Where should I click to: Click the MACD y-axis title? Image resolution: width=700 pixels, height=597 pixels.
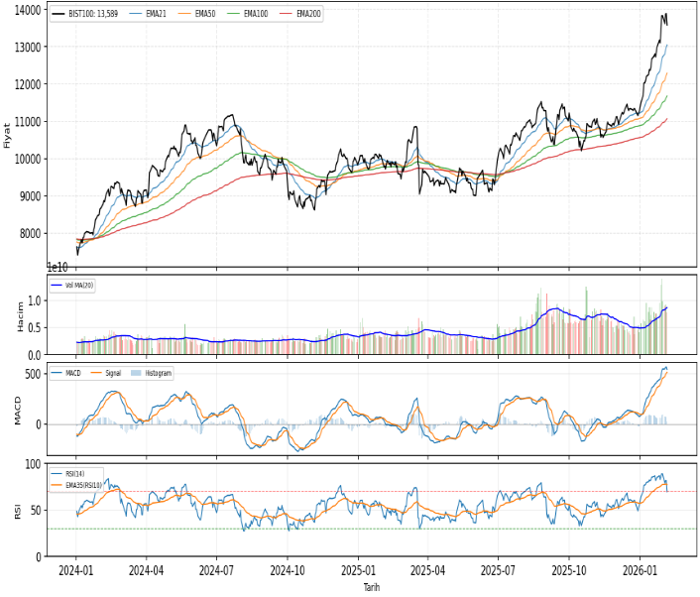[x=16, y=409]
